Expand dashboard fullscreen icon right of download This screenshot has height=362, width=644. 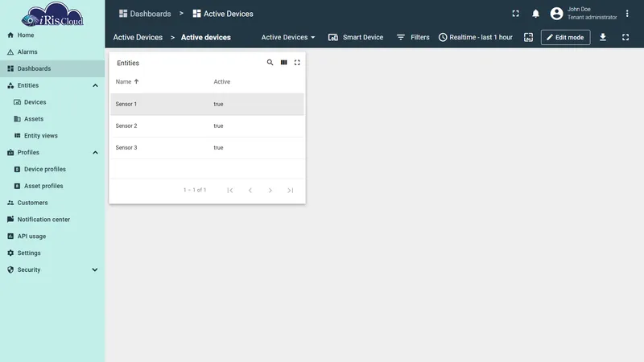[x=625, y=37]
